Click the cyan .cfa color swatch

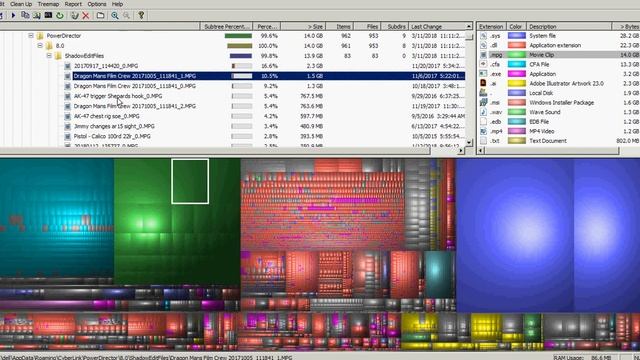point(516,64)
